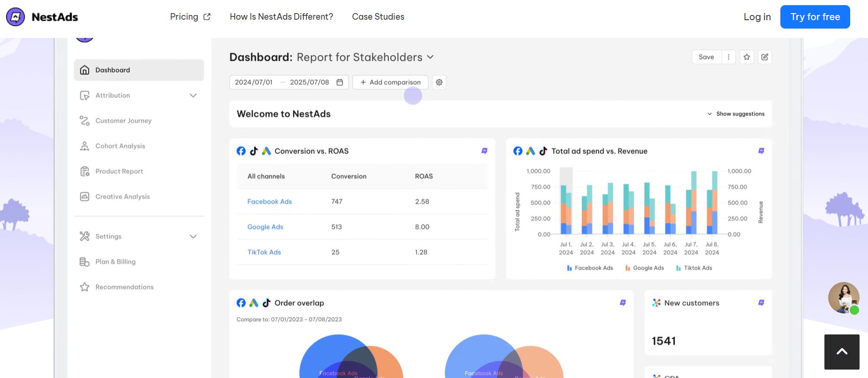Open Case Studies link
The height and width of the screenshot is (378, 868).
point(378,17)
